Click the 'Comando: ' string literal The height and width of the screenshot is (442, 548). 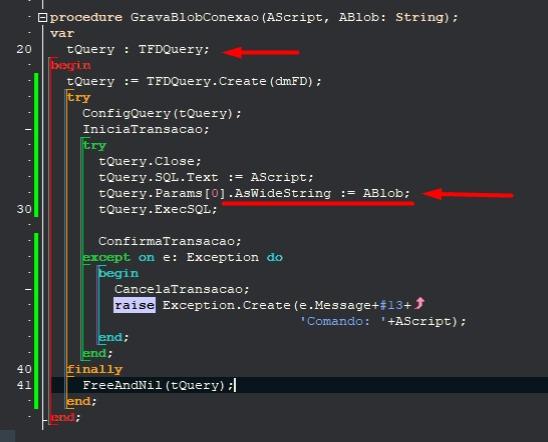click(x=343, y=321)
